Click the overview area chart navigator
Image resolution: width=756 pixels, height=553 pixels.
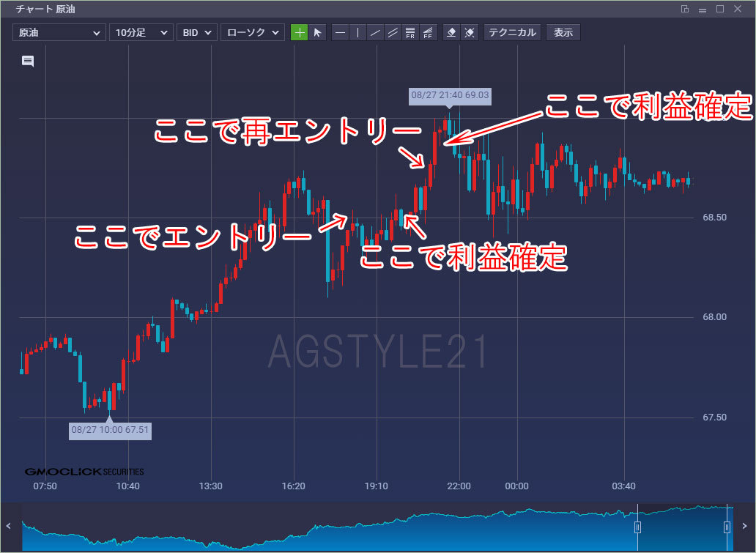377,527
